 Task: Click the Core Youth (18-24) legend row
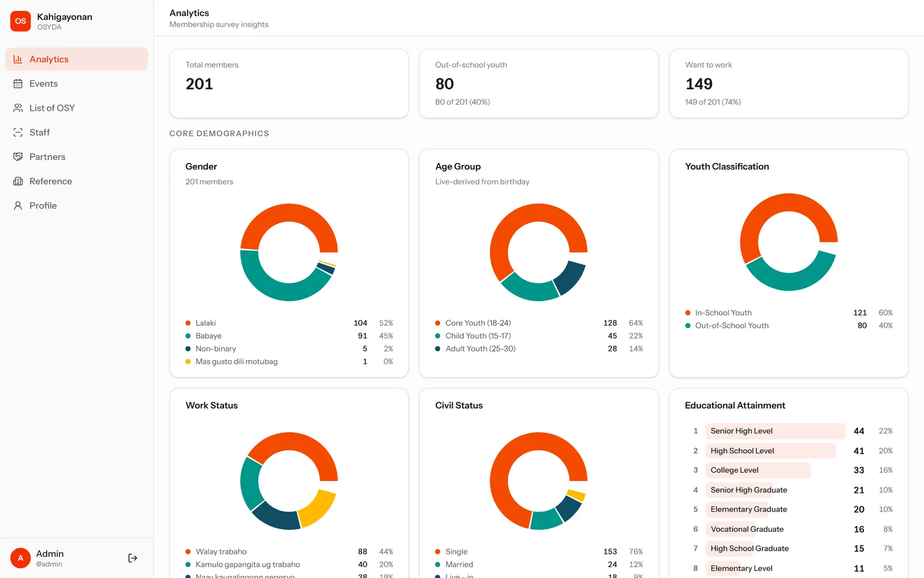(x=539, y=323)
